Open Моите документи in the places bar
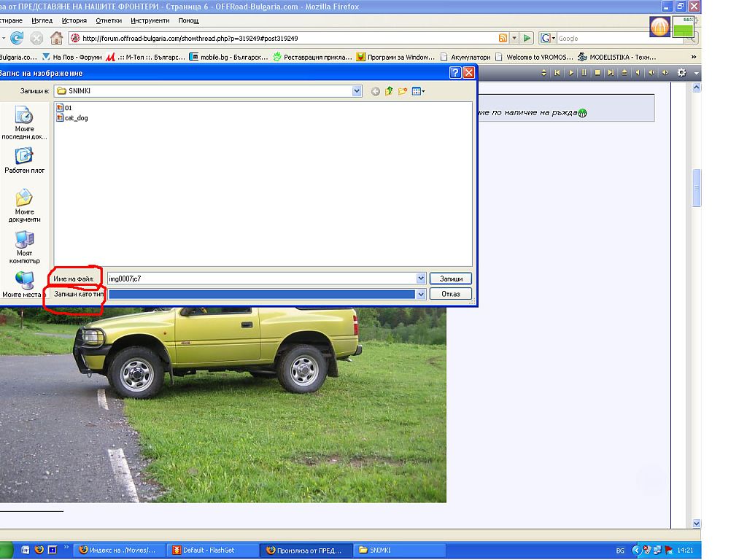 coord(24,205)
